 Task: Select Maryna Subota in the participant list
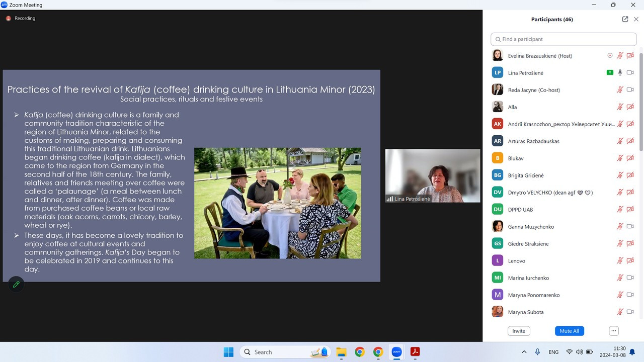pyautogui.click(x=526, y=312)
